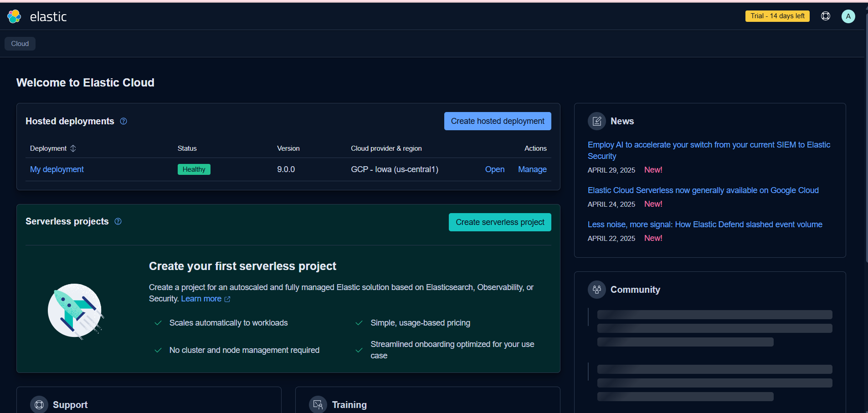Open the help lifebuoy icon in header

pos(825,16)
